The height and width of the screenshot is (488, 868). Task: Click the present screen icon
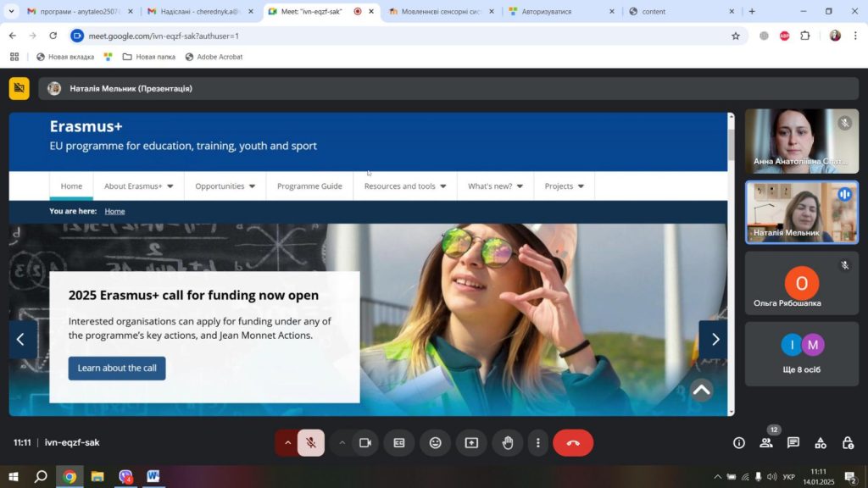[471, 442]
